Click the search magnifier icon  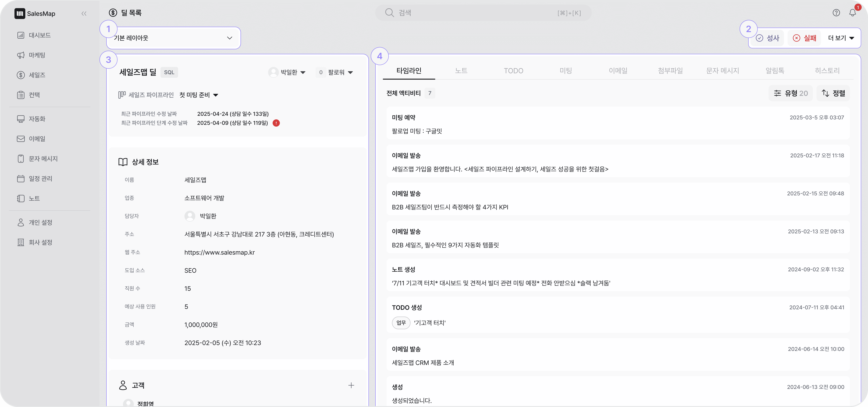(389, 13)
